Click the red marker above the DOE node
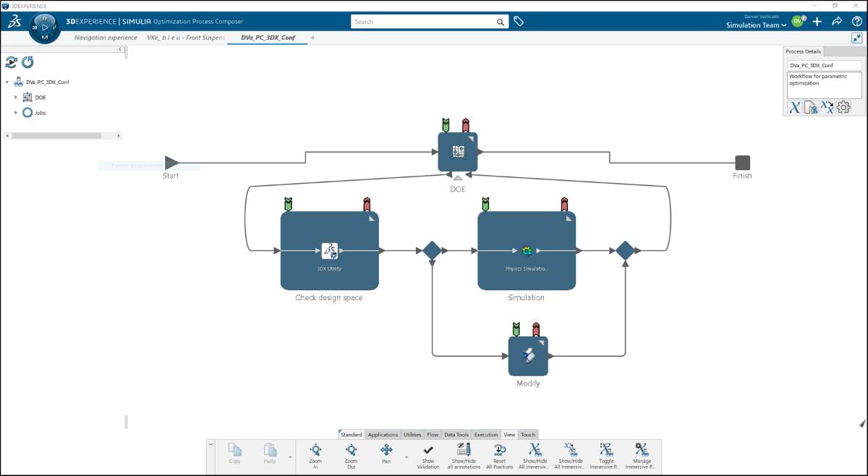This screenshot has width=868, height=476. coord(465,125)
